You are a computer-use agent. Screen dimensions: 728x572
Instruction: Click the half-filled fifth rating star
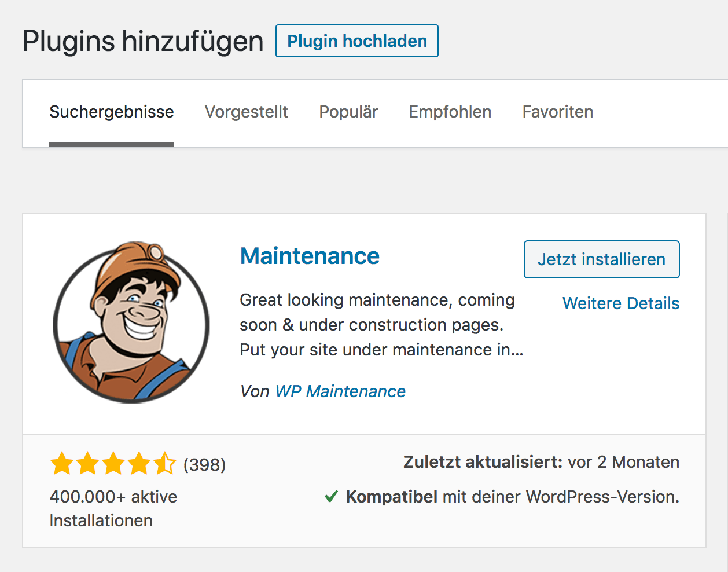164,464
